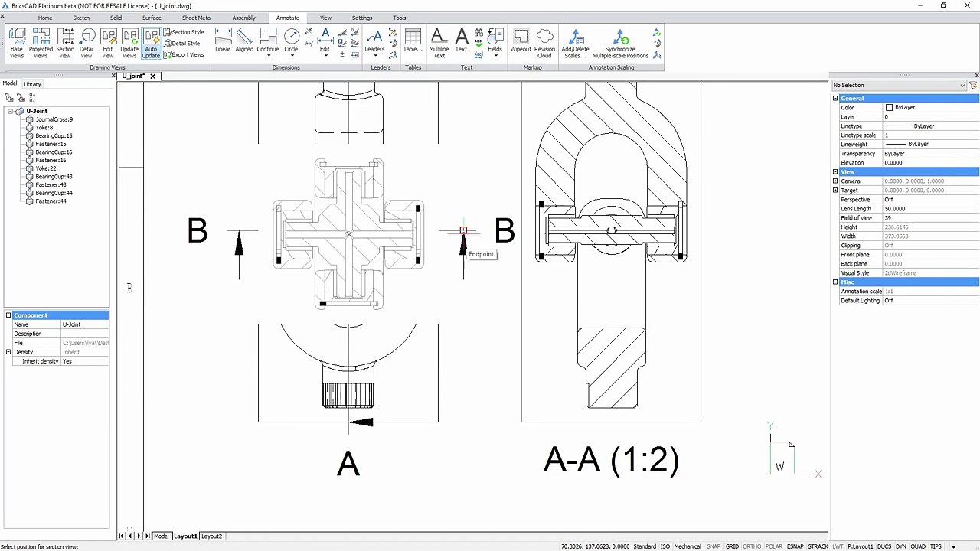Click the TIPS button in status bar
980x551 pixels.
[x=936, y=546]
